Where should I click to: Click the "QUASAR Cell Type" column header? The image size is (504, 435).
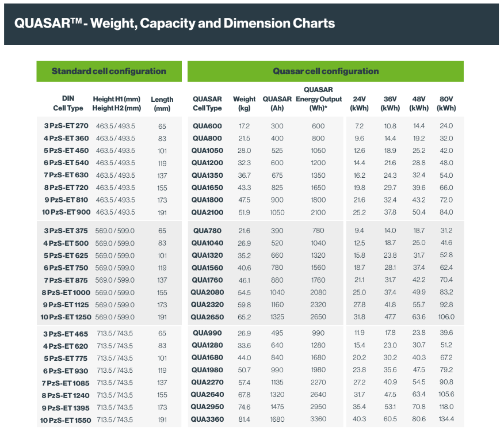point(207,104)
